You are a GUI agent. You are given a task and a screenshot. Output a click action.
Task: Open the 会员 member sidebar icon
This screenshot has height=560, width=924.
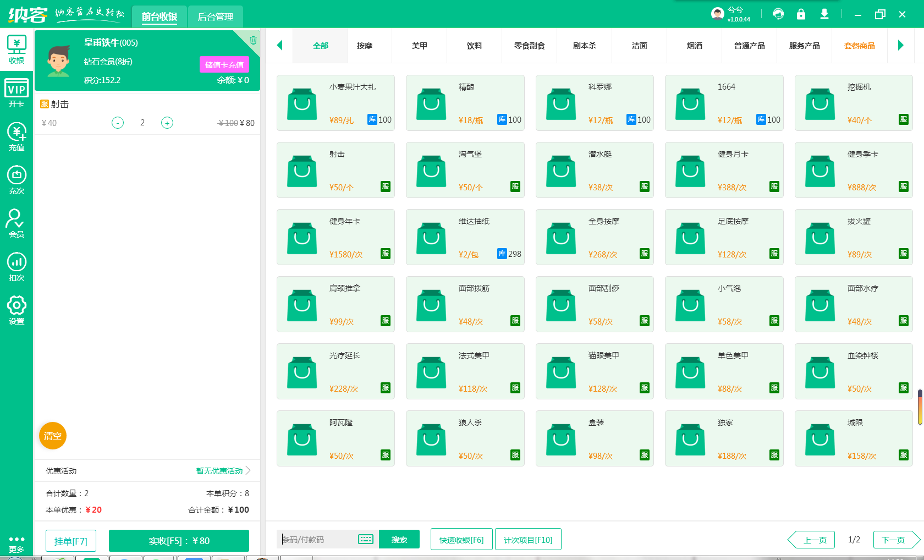16,223
